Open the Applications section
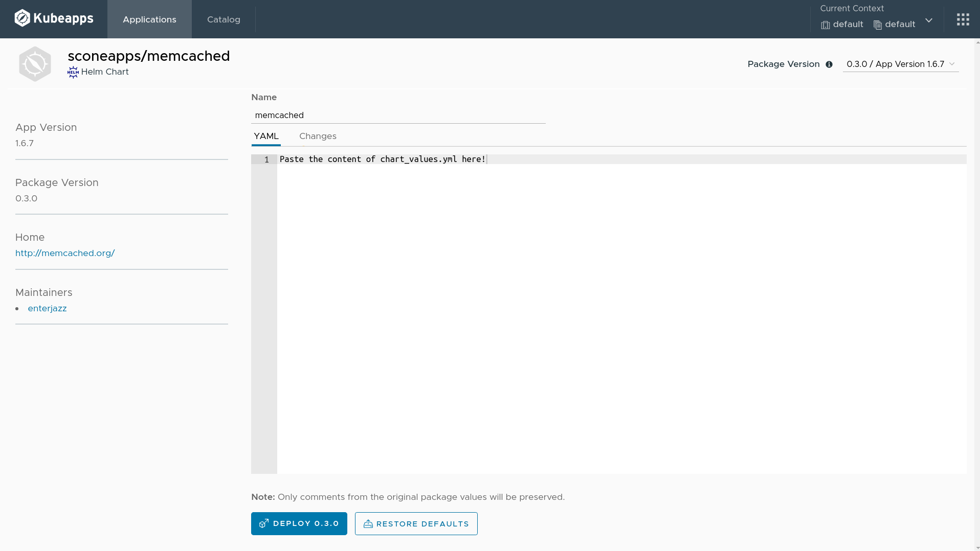This screenshot has height=551, width=980. pos(149,19)
